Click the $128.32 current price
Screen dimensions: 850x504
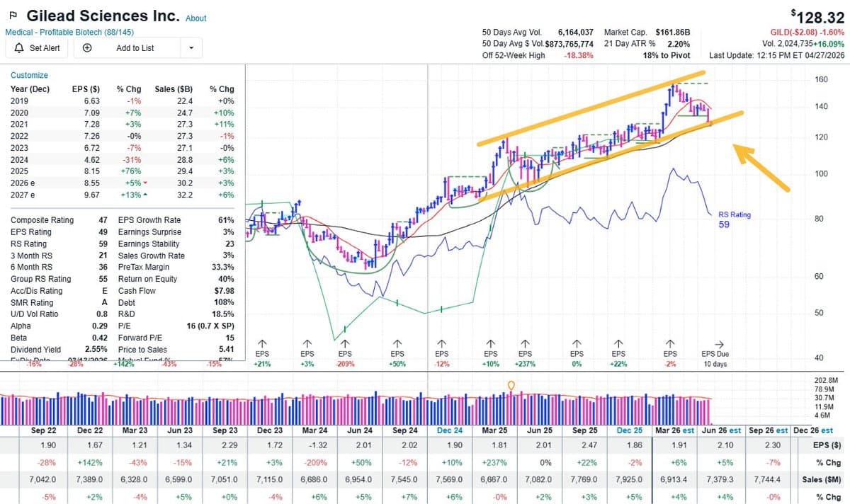(817, 16)
